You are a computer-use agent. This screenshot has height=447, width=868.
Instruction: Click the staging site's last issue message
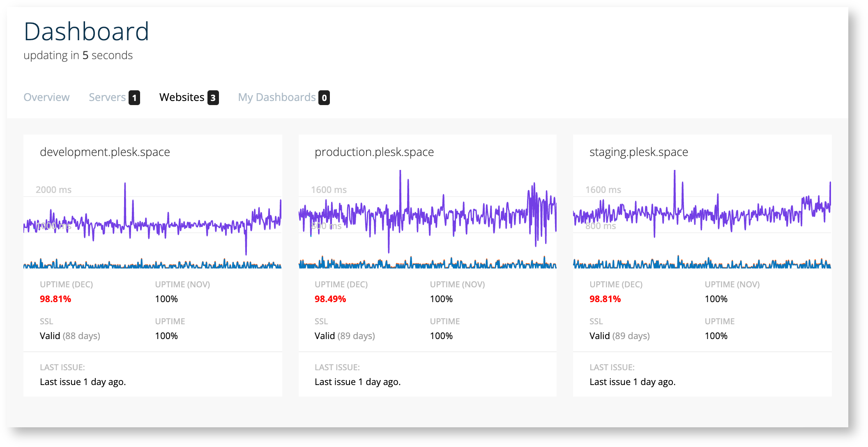[x=633, y=382]
